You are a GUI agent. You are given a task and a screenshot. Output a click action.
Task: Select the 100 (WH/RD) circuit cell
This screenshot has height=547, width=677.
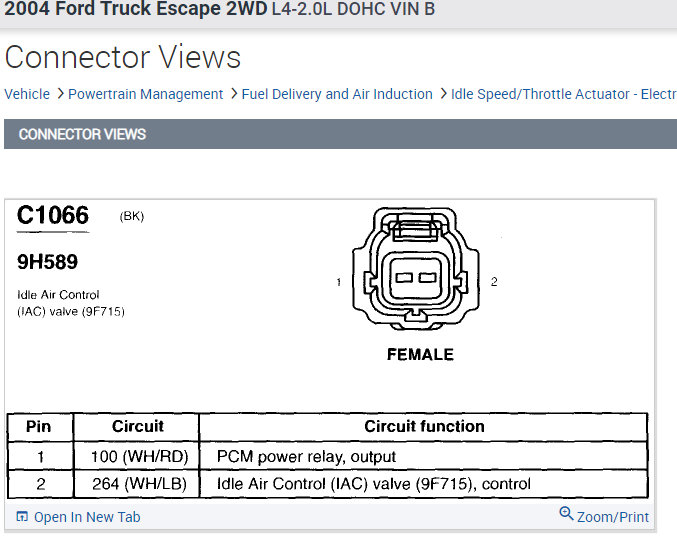138,456
